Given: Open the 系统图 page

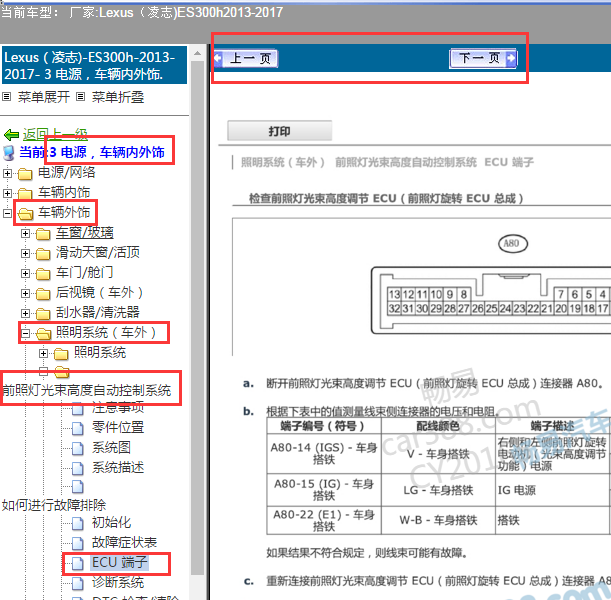Looking at the screenshot, I should 111,447.
